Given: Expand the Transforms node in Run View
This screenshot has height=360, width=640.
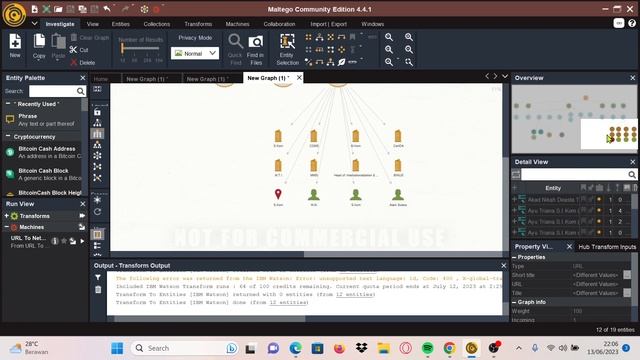Looking at the screenshot, I should tap(7, 216).
